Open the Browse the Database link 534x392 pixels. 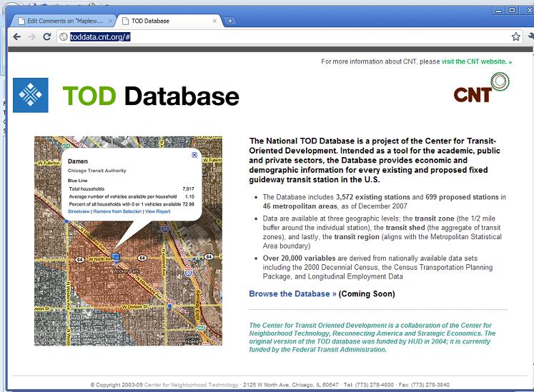click(x=292, y=293)
